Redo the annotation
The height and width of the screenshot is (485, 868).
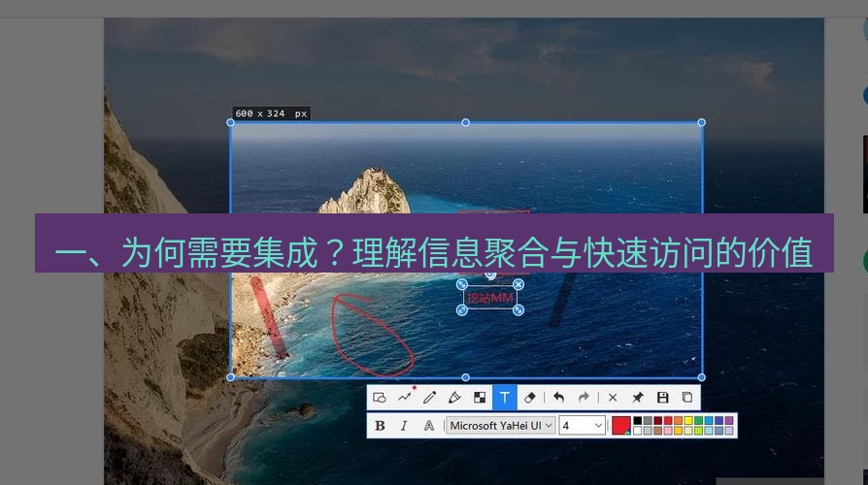[x=584, y=398]
